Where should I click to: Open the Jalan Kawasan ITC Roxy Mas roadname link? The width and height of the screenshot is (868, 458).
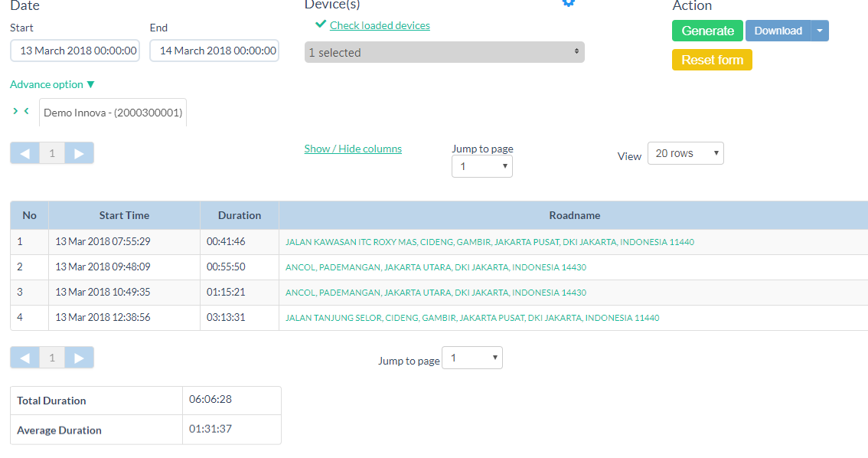(489, 242)
